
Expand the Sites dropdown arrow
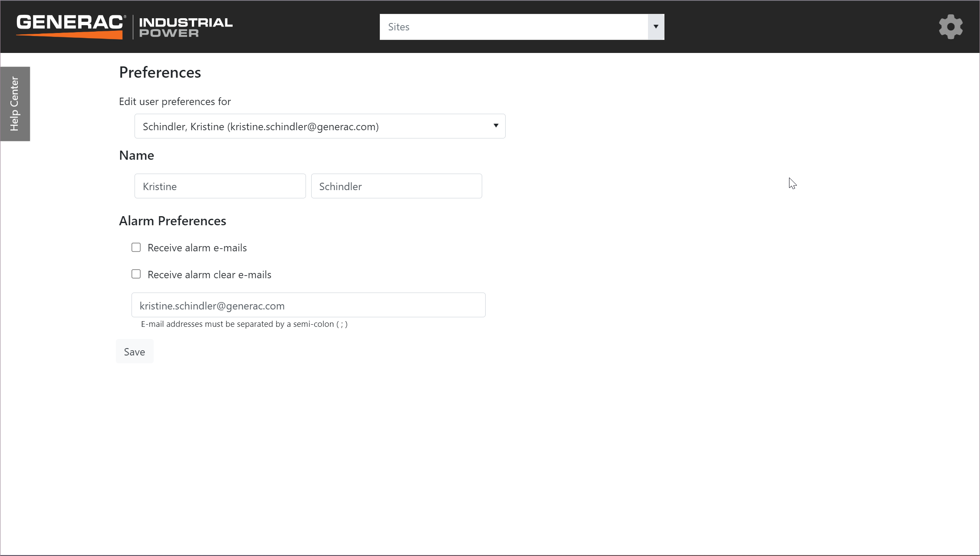[656, 27]
